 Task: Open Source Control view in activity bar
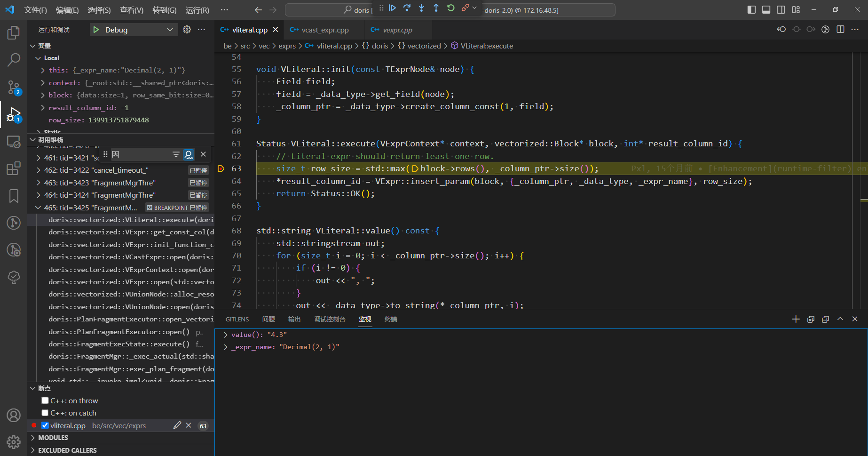coord(14,87)
